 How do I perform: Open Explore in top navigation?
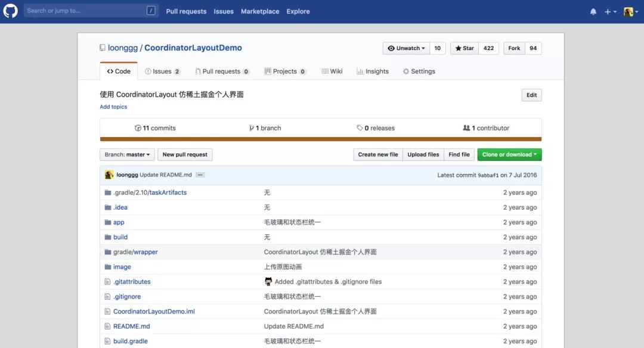coord(298,11)
